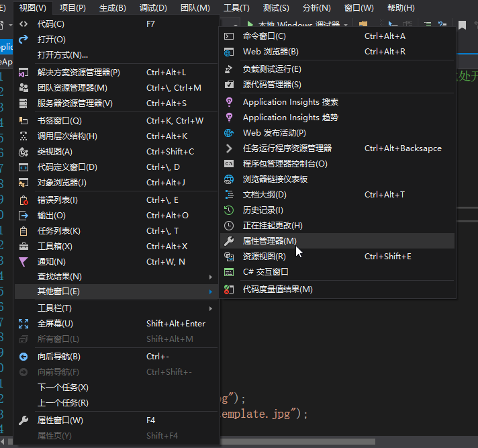478x448 pixels.
Task: Click the 类视图 icon
Action: (x=23, y=152)
